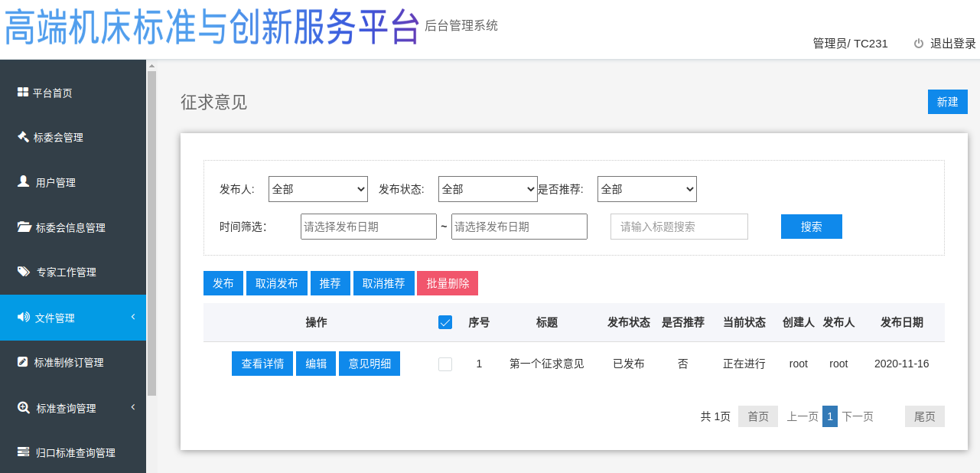The width and height of the screenshot is (980, 473).
Task: Click the 新建 button
Action: click(947, 102)
